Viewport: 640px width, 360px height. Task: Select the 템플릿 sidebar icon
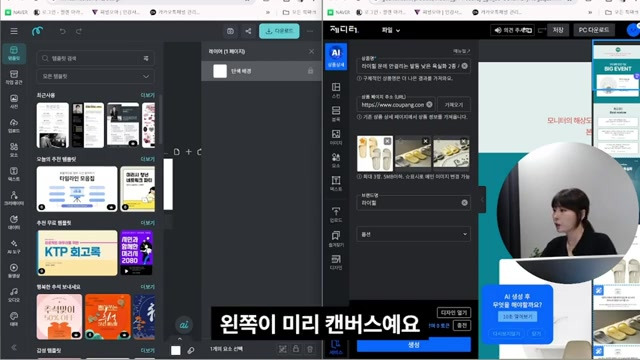pyautogui.click(x=14, y=53)
